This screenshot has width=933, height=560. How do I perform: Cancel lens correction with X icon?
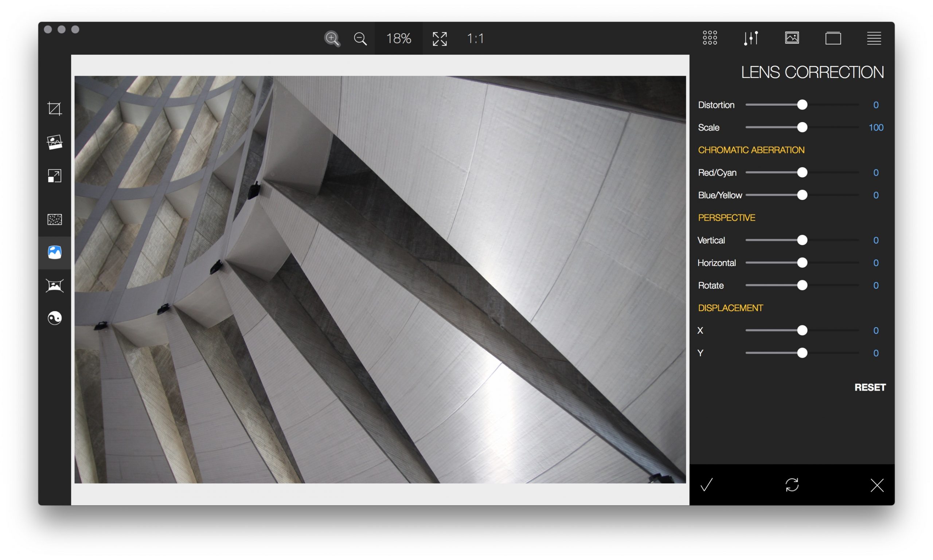click(877, 485)
